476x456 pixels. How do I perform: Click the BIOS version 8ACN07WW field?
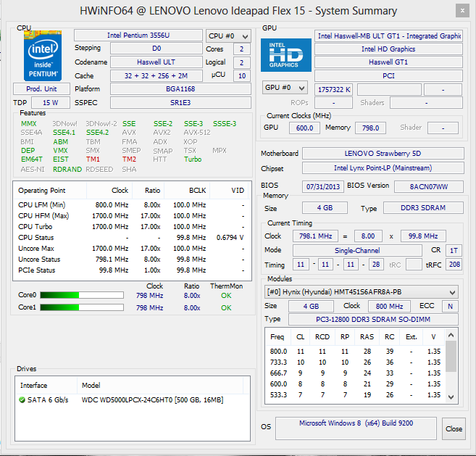tap(429, 186)
